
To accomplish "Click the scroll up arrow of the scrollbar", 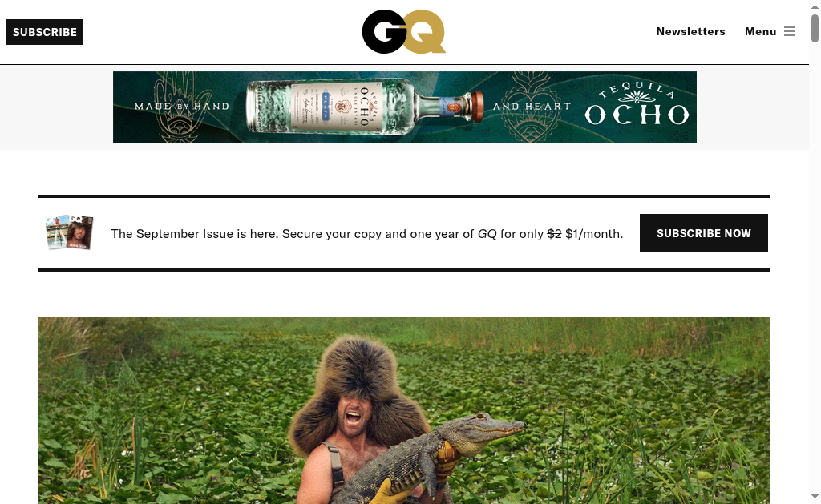I will pyautogui.click(x=815, y=6).
